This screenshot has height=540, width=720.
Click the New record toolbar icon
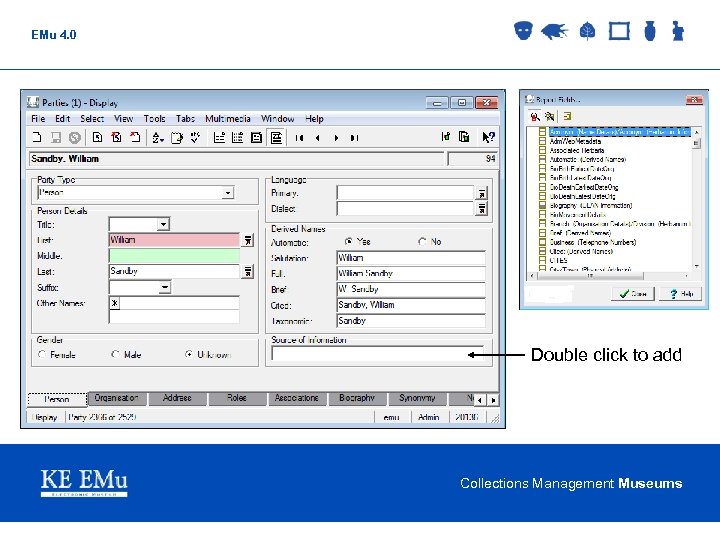coord(37,137)
